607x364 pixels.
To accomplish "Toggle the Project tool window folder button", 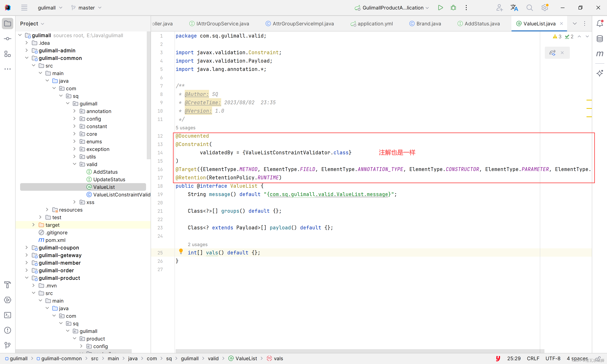I will (8, 24).
